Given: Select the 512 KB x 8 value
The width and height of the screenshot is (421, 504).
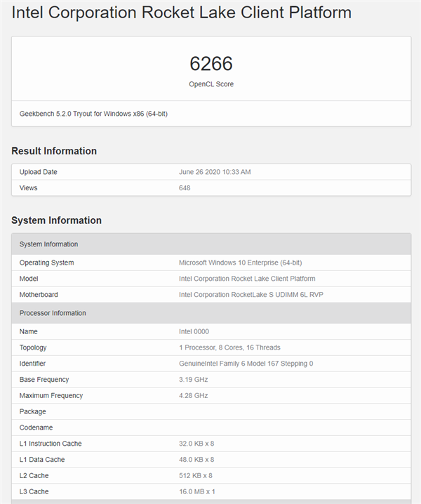Looking at the screenshot, I should click(195, 476).
